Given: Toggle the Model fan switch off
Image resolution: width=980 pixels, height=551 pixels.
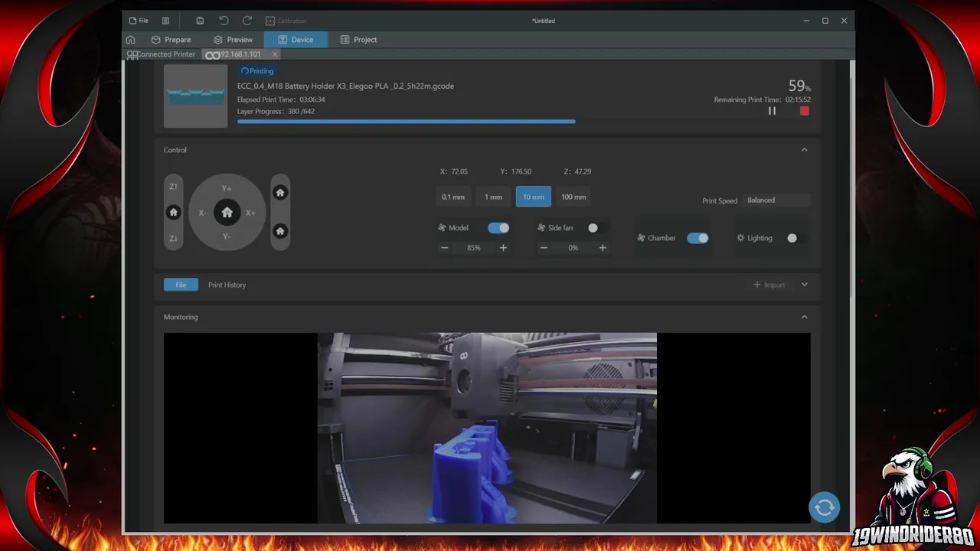Looking at the screenshot, I should click(498, 228).
